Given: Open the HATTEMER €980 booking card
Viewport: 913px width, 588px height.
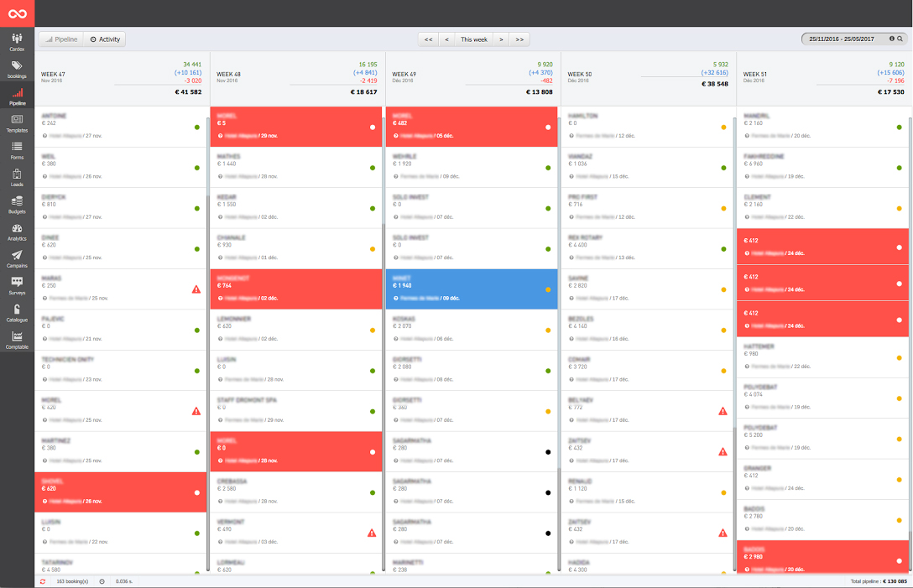Looking at the screenshot, I should click(822, 356).
